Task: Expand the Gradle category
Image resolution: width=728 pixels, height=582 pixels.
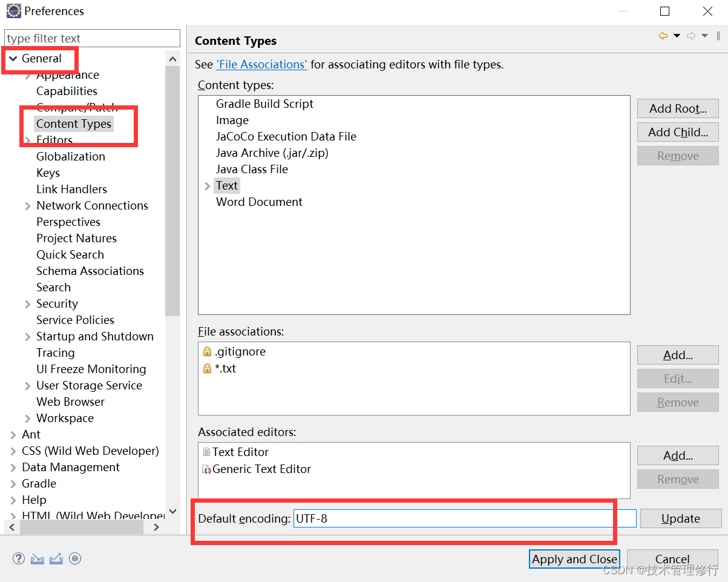Action: click(x=13, y=484)
